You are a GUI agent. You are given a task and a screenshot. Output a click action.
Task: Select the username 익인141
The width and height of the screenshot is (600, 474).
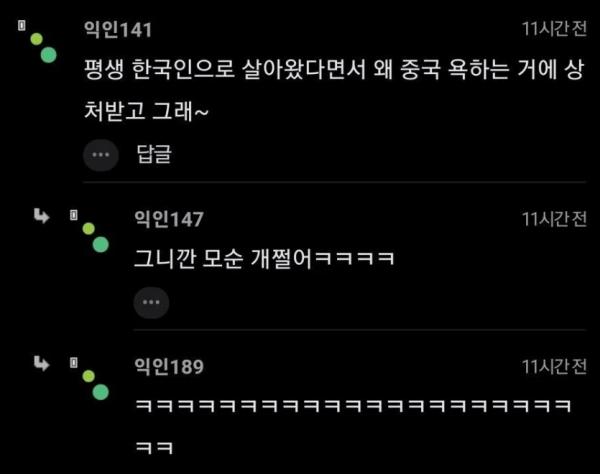click(x=118, y=29)
